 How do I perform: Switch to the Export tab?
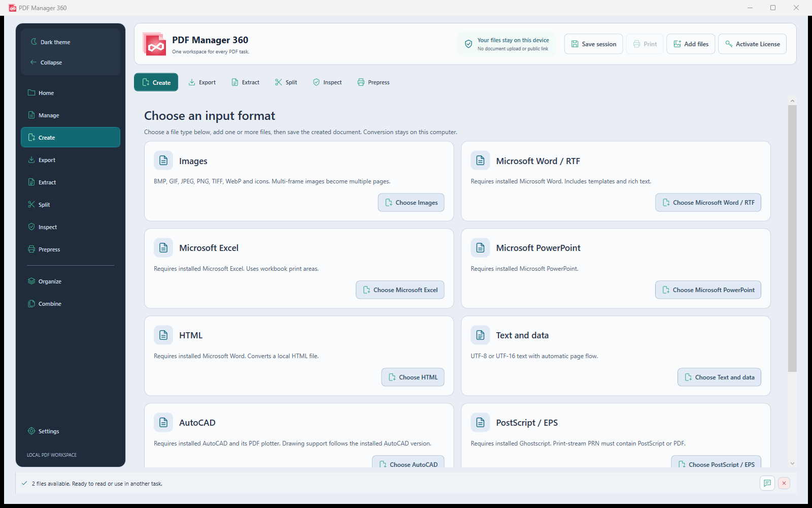coord(202,82)
